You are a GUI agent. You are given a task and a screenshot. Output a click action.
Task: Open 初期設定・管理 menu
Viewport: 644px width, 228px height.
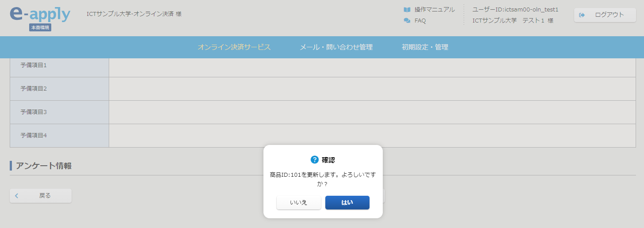(x=425, y=47)
